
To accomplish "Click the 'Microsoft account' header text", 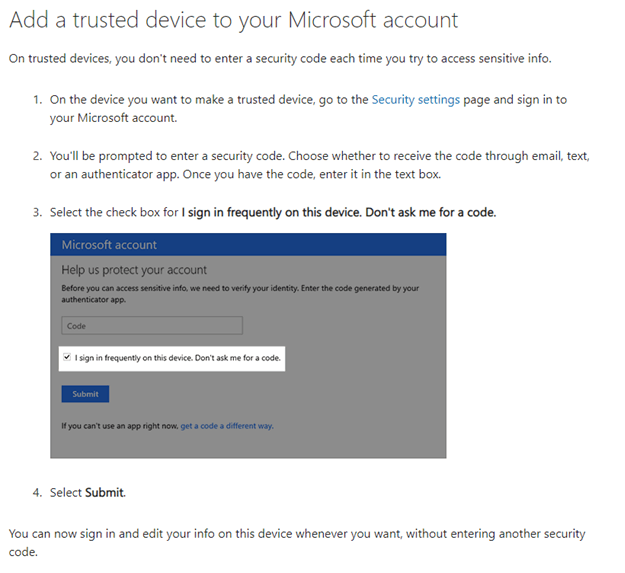I will tap(109, 245).
